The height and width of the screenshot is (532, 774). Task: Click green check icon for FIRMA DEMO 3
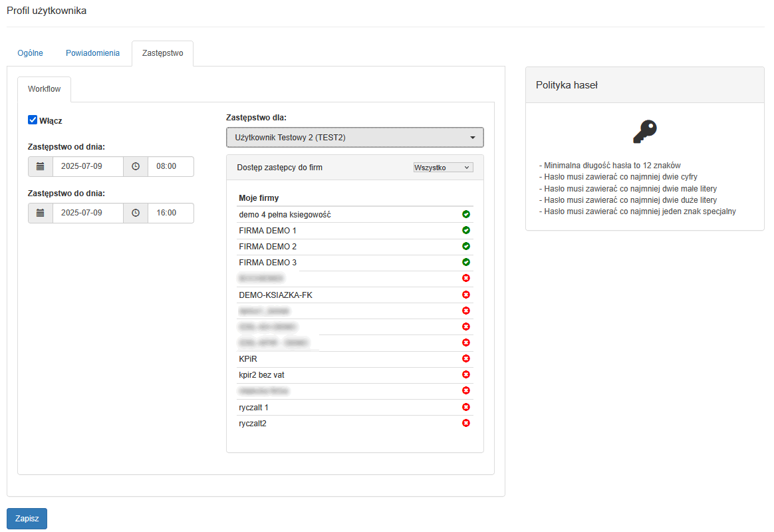466,262
